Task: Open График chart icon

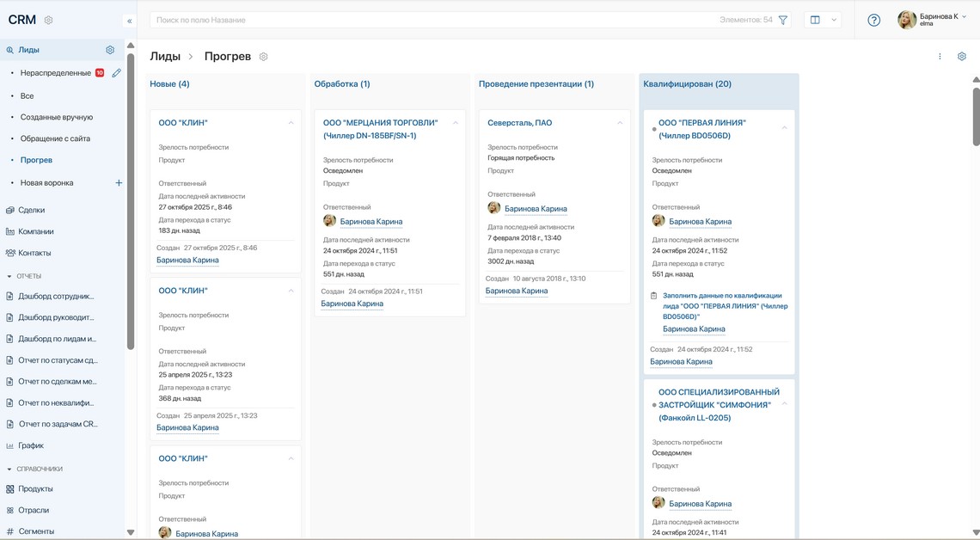Action: click(10, 446)
